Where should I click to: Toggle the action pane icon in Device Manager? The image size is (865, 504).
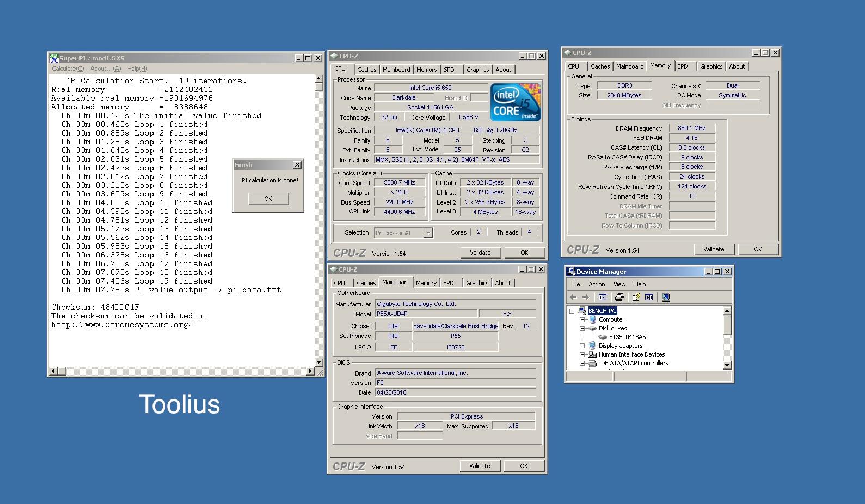pos(649,297)
